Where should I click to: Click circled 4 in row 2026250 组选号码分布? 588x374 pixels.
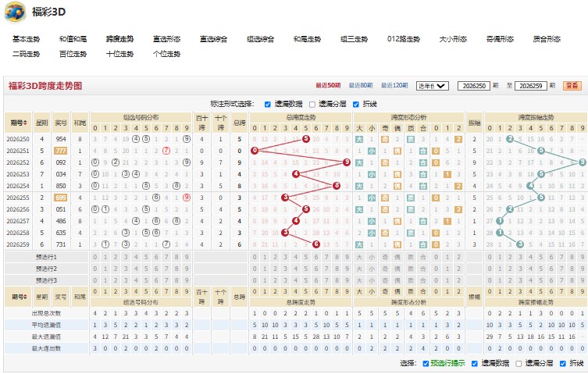pos(136,139)
